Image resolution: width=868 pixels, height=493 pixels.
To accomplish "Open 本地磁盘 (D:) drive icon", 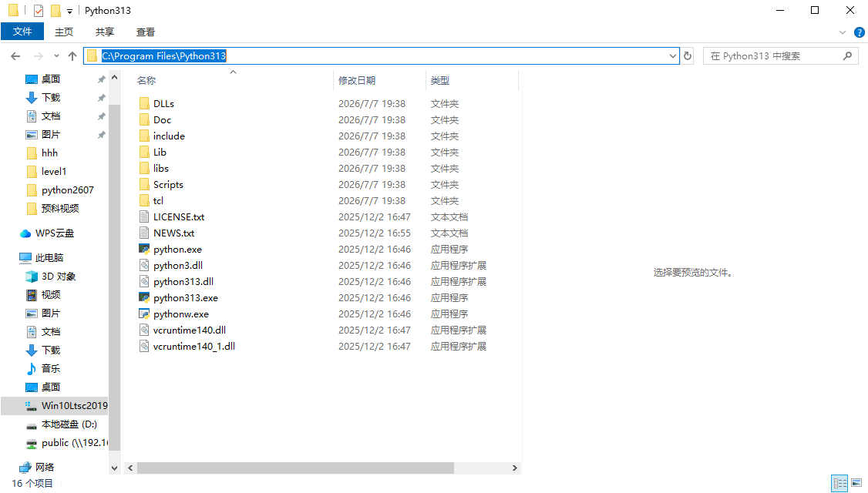I will 32,424.
